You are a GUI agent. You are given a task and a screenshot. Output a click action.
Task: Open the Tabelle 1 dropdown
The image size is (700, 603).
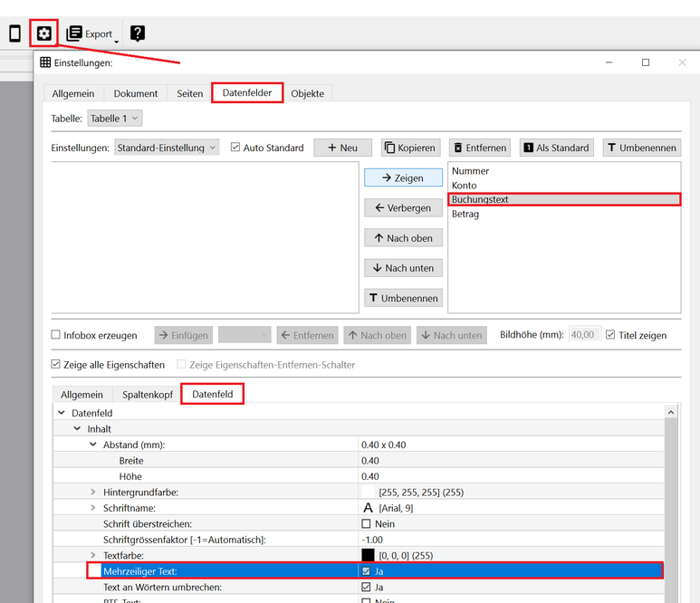click(114, 119)
